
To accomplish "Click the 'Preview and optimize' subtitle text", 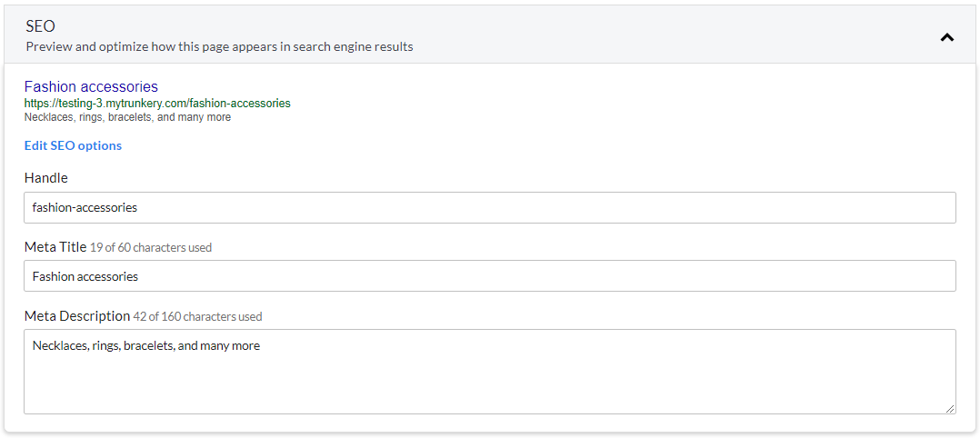I will pos(219,47).
